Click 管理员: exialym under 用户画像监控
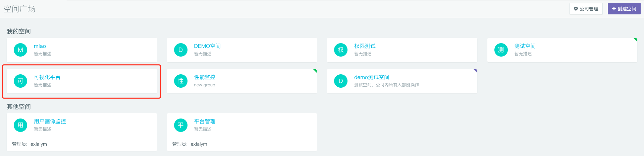This screenshot has width=644, height=156. (30, 144)
